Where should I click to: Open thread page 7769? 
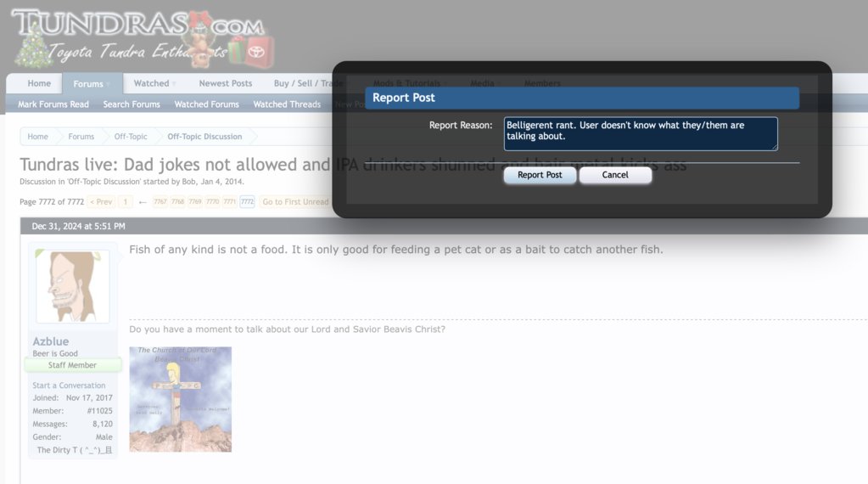(195, 202)
